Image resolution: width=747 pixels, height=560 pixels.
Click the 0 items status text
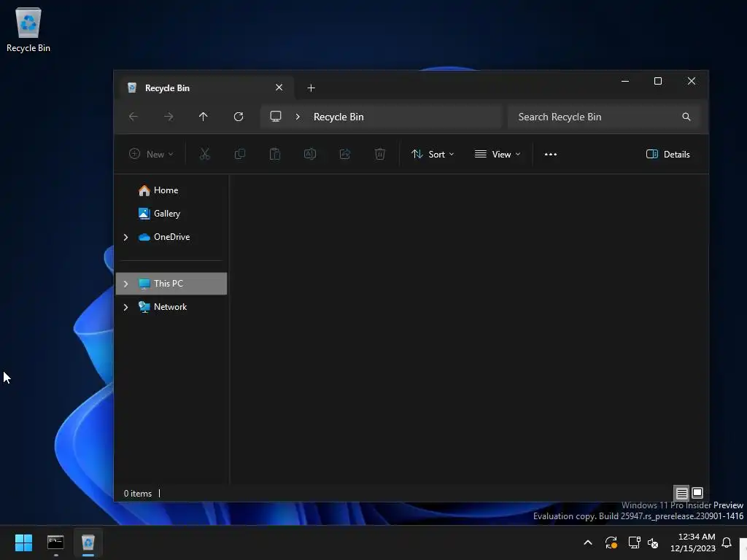coord(138,494)
